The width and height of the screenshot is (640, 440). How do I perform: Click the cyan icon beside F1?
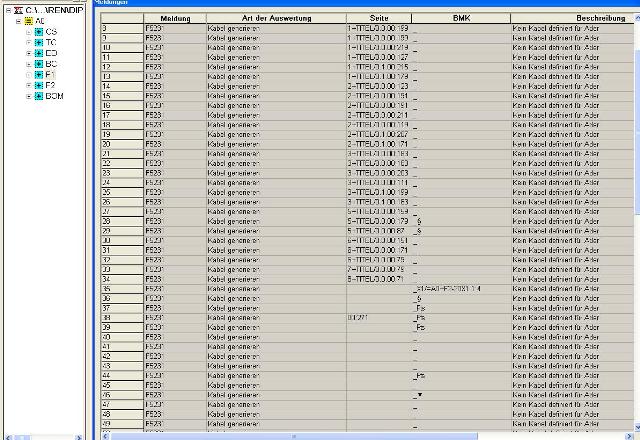tap(39, 75)
